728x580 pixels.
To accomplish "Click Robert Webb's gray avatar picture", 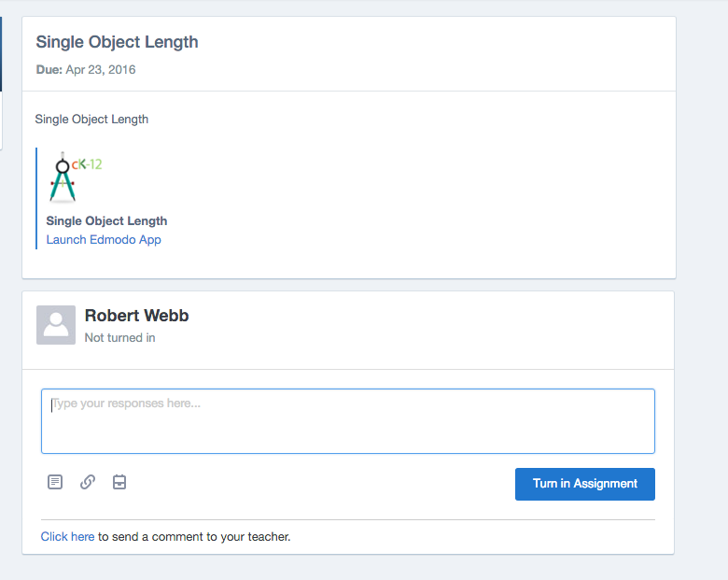I will 56,325.
